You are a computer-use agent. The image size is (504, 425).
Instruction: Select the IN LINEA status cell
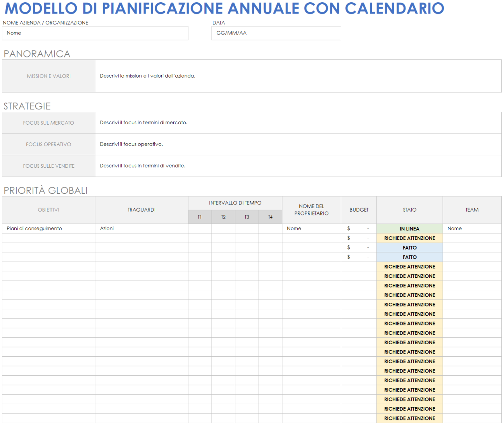pos(409,229)
